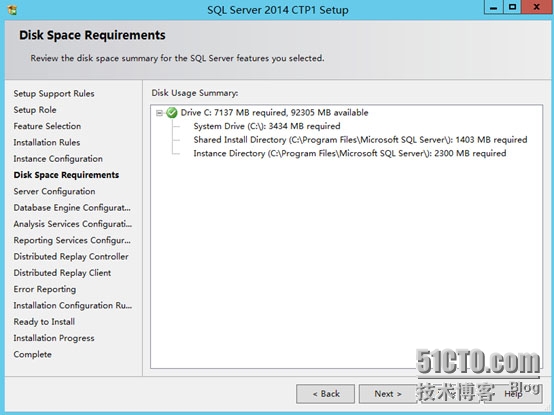Select the Drive C: 7137 MB required row

click(x=274, y=113)
